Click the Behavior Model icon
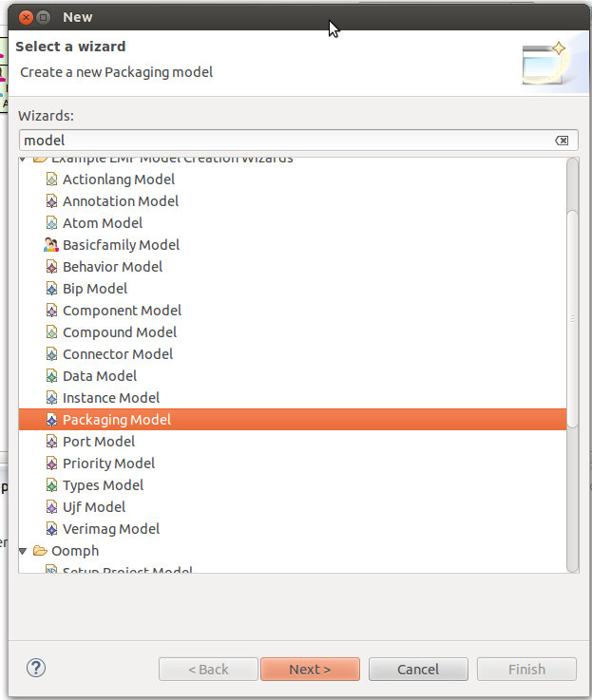Image resolution: width=592 pixels, height=700 pixels. [51, 267]
